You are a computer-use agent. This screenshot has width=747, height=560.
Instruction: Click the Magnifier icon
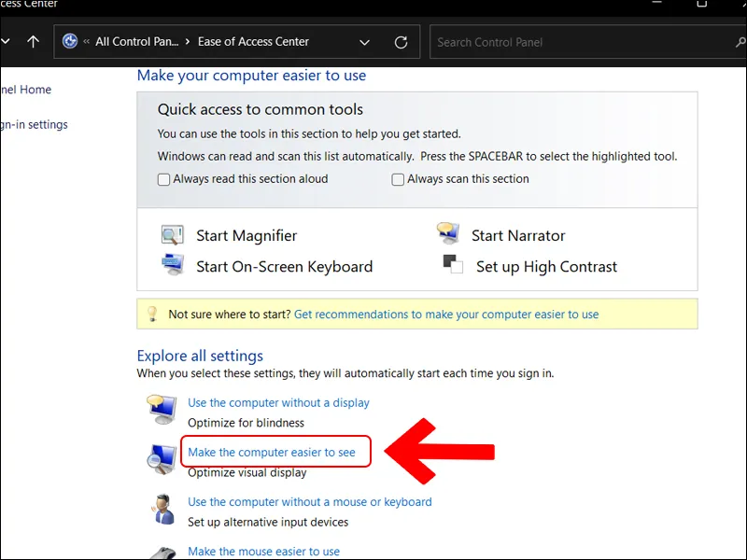pyautogui.click(x=172, y=235)
